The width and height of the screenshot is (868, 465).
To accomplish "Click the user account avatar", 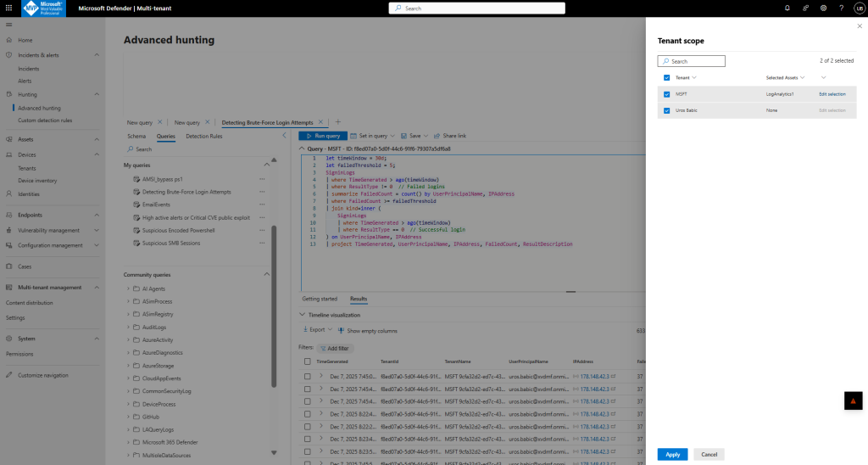I will coord(859,8).
